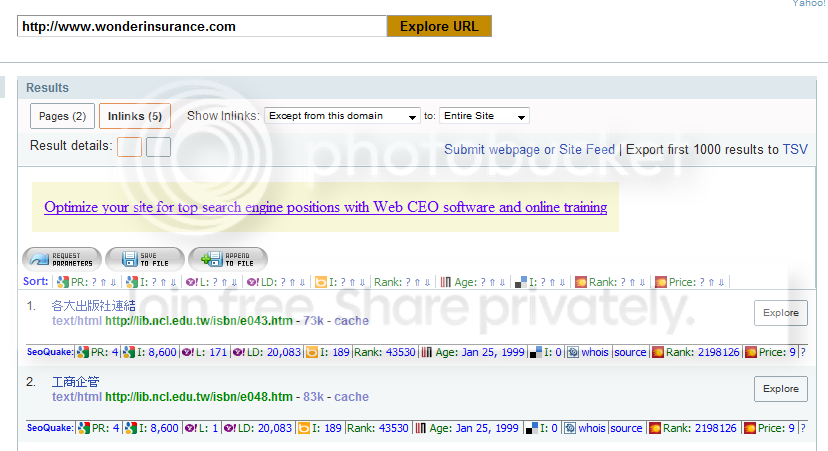Click Age archive icon in result 2 bar
The height and width of the screenshot is (451, 828).
[420, 428]
